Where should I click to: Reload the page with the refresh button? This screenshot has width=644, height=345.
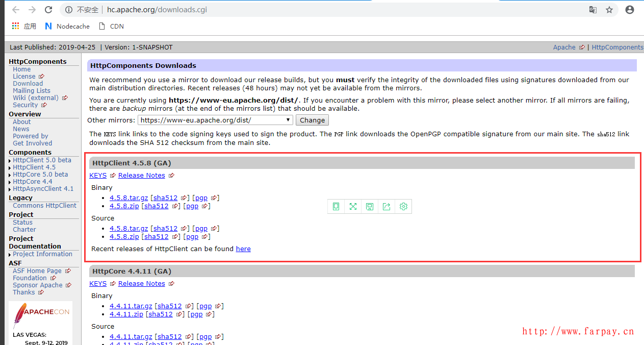click(48, 10)
